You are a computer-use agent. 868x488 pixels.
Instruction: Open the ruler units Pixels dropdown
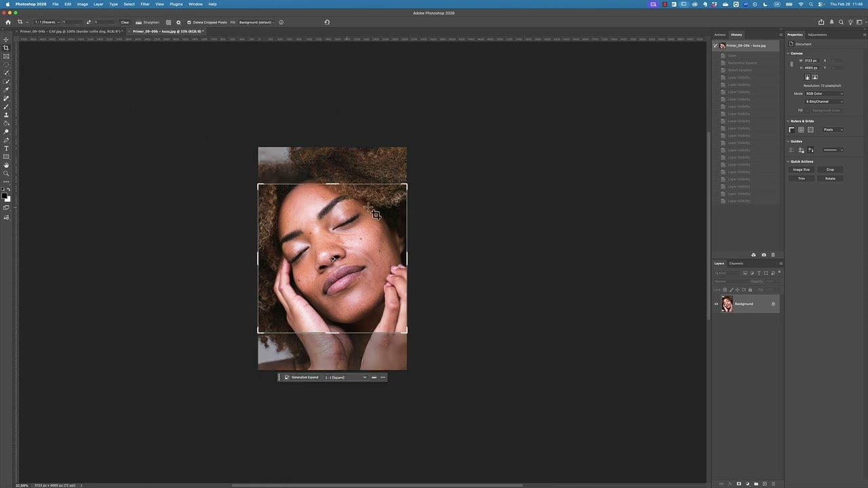833,129
